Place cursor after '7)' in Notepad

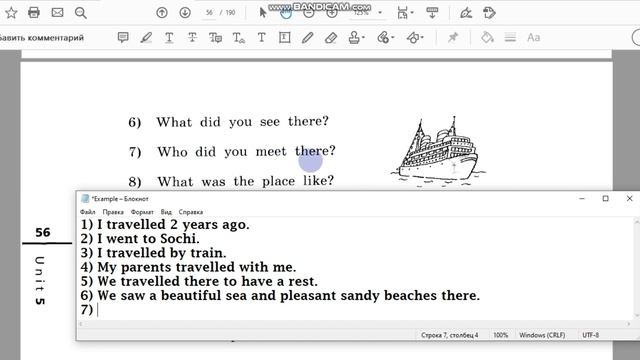coord(98,310)
